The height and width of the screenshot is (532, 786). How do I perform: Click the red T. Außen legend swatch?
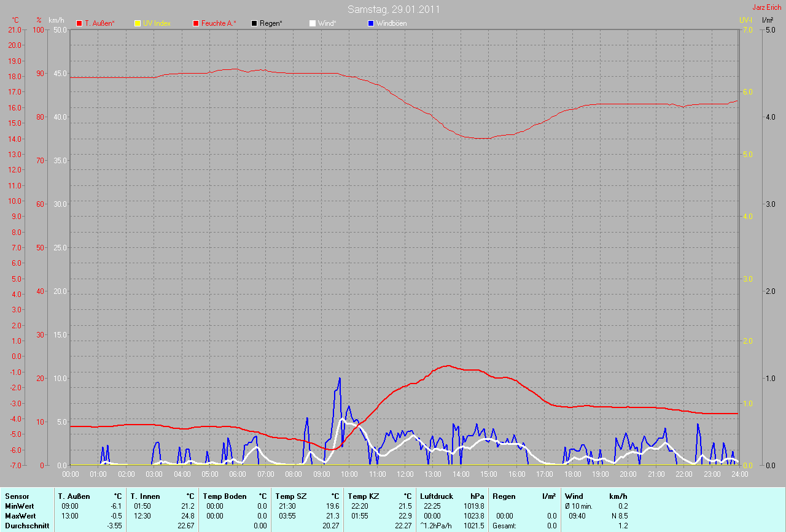pyautogui.click(x=79, y=23)
